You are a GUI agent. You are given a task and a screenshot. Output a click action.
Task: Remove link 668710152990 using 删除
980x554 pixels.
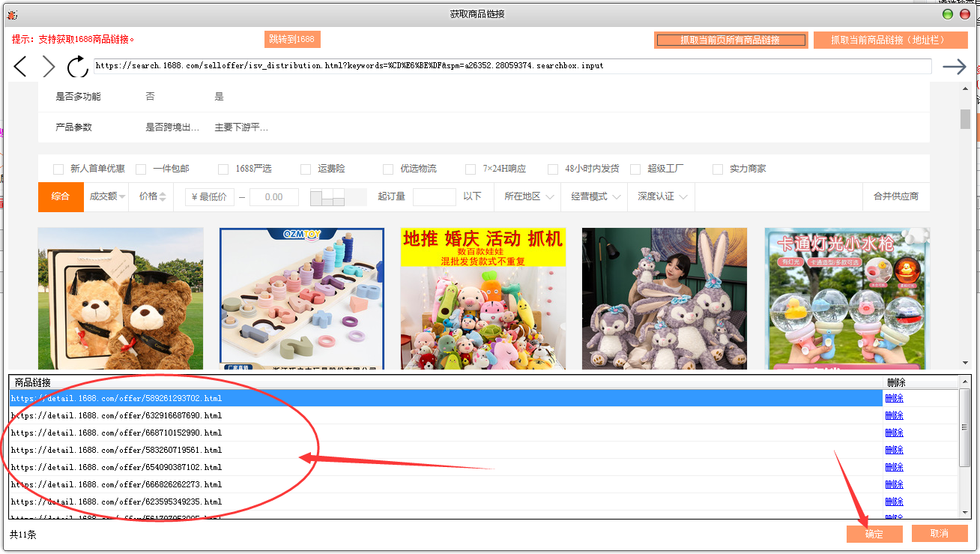(894, 433)
